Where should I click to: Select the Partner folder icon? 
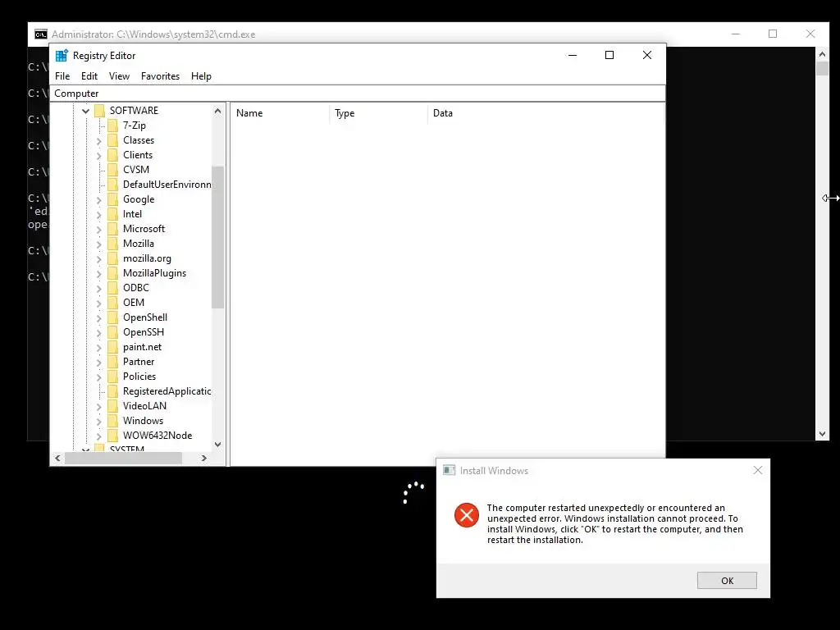112,362
